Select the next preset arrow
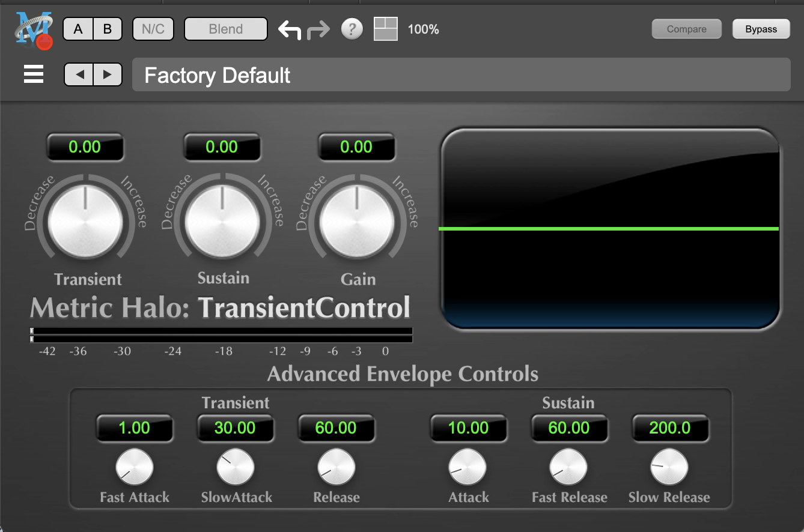Viewport: 804px width, 532px height. (x=108, y=74)
